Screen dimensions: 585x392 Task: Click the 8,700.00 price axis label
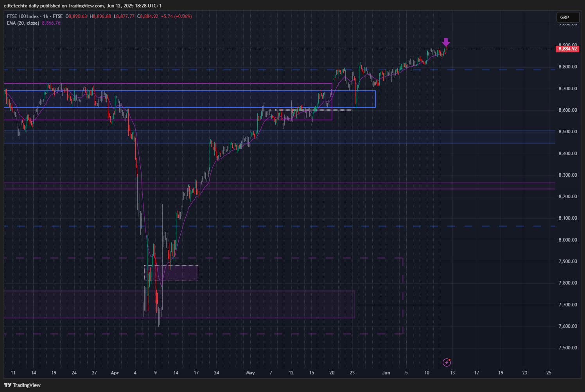click(x=568, y=89)
